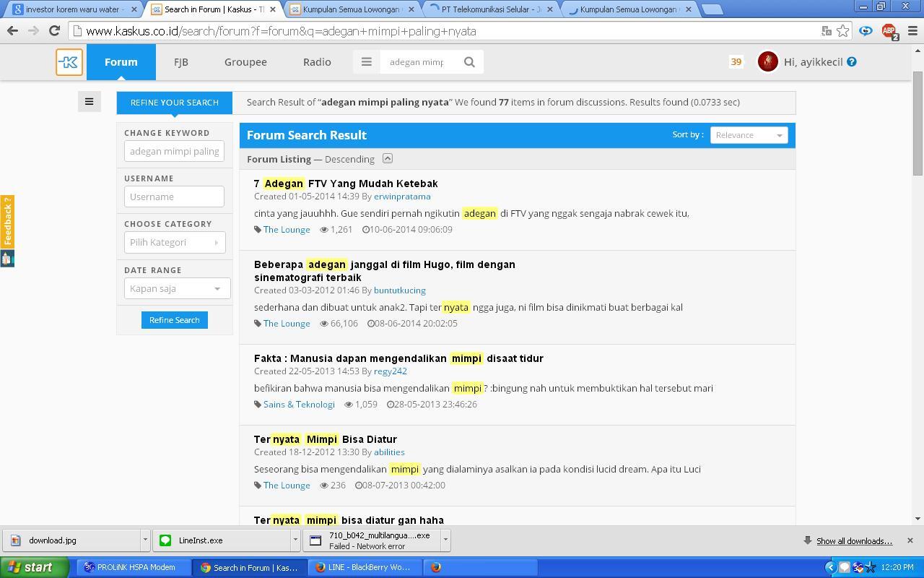Focus Username input field
This screenshot has width=924, height=578.
pyautogui.click(x=174, y=197)
